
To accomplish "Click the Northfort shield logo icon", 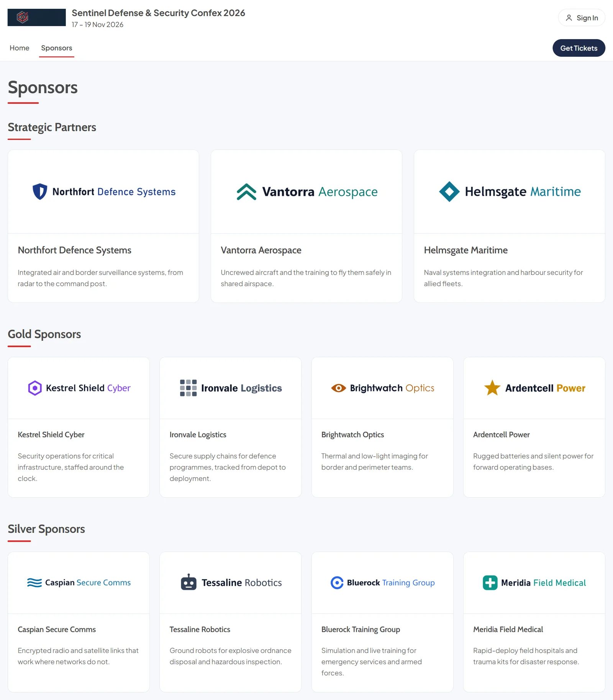I will [40, 192].
